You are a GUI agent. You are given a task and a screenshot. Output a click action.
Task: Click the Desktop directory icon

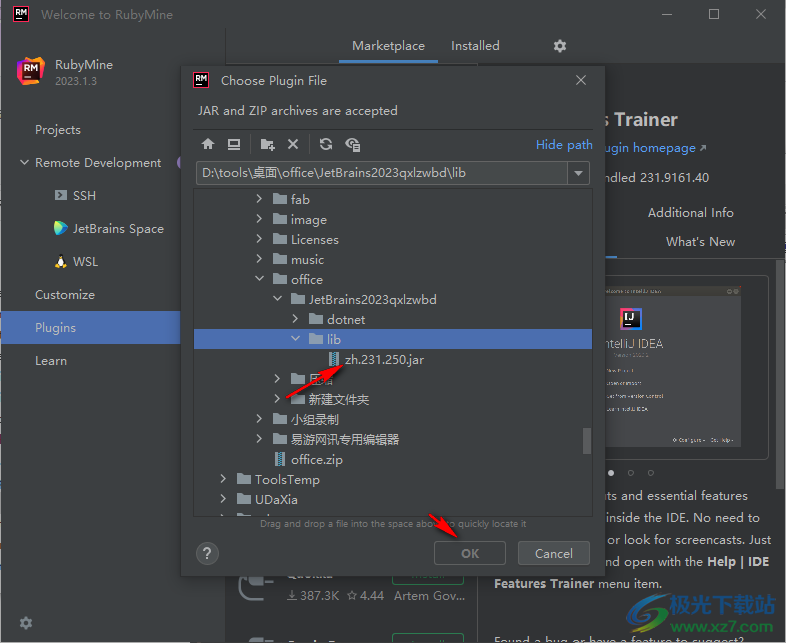coord(233,144)
